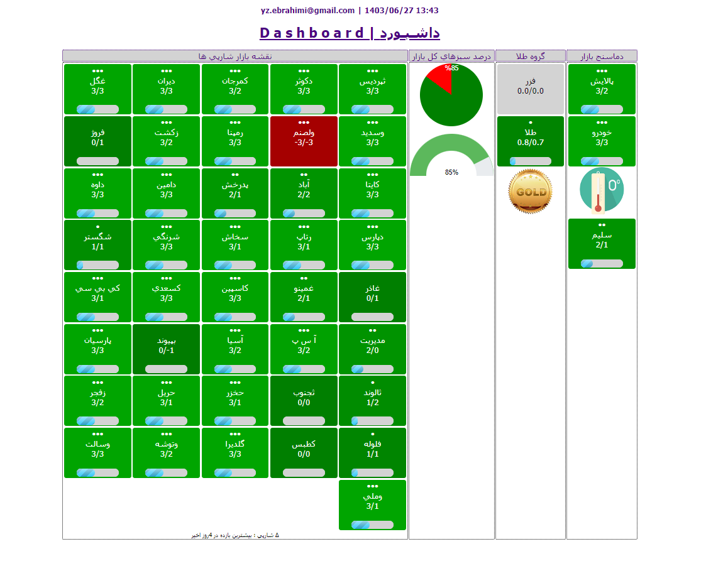Image resolution: width=728 pixels, height=571 pixels.
Task: Open the آ س پ stock tile
Action: 304,349
